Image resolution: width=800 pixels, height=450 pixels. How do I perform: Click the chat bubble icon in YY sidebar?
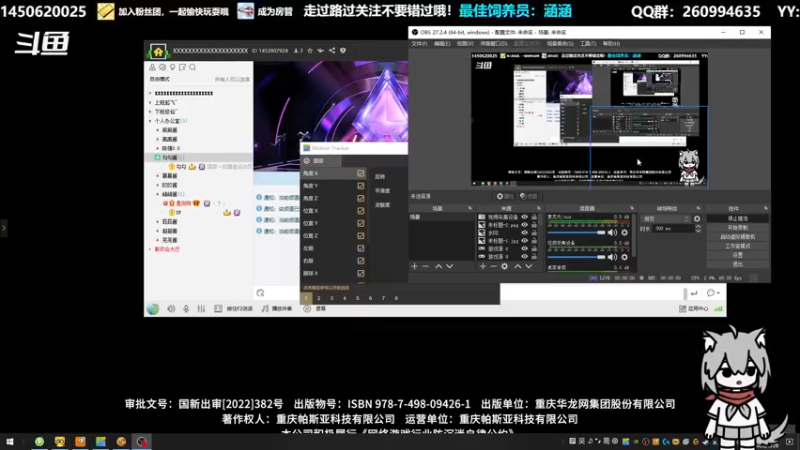pyautogui.click(x=162, y=67)
